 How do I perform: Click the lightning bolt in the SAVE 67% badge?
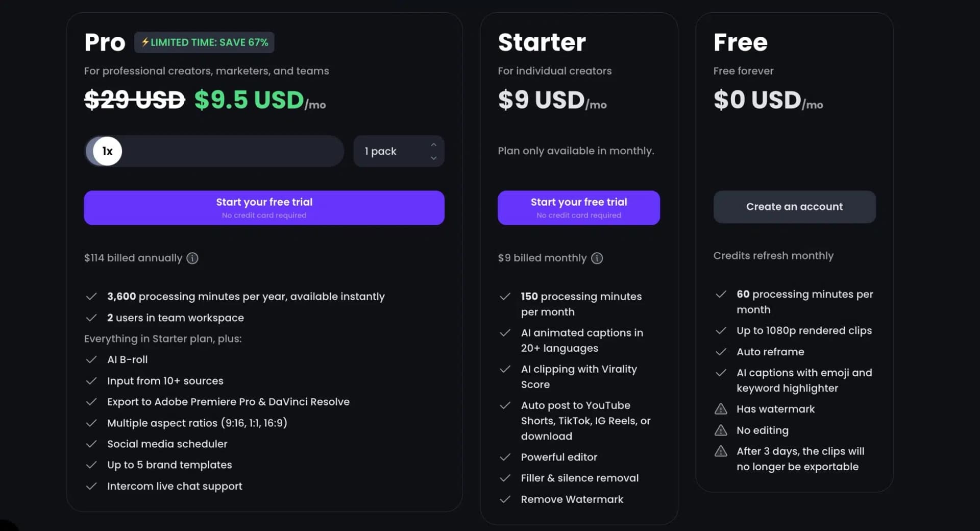click(x=145, y=42)
